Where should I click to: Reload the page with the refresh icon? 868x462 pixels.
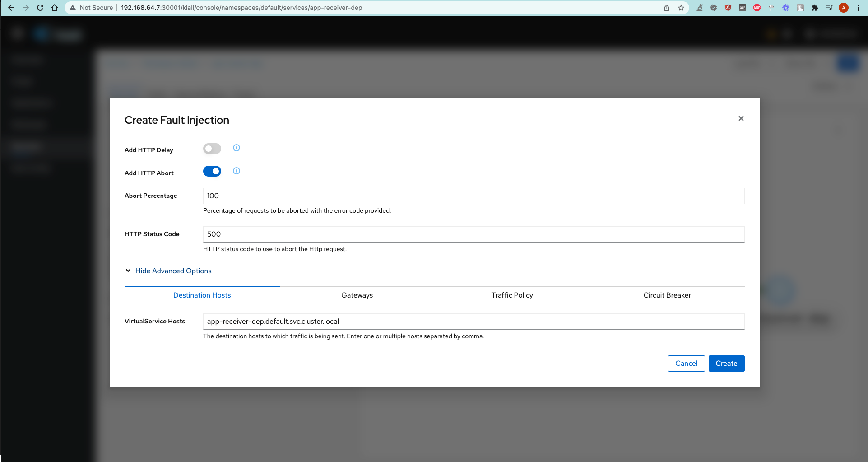40,8
